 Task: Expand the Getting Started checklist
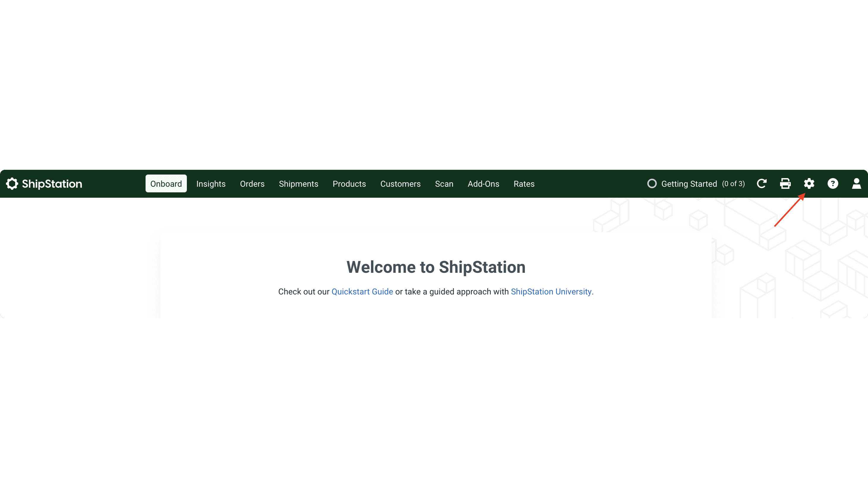(689, 184)
